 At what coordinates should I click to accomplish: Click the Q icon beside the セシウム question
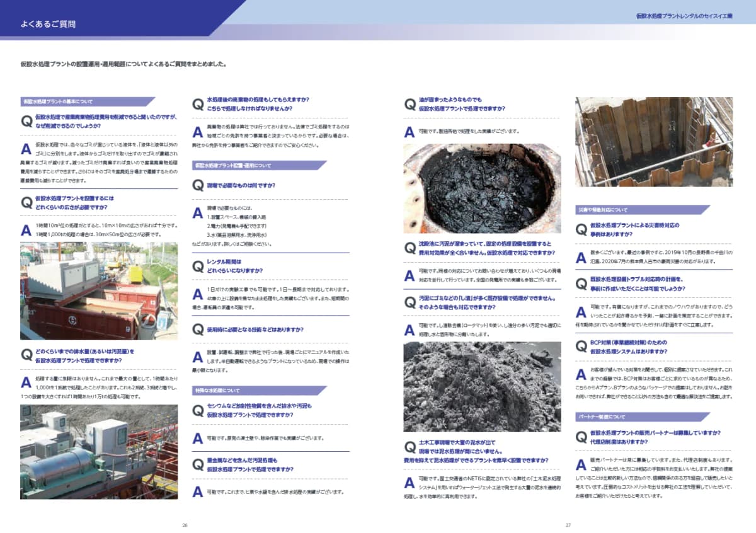tap(198, 411)
